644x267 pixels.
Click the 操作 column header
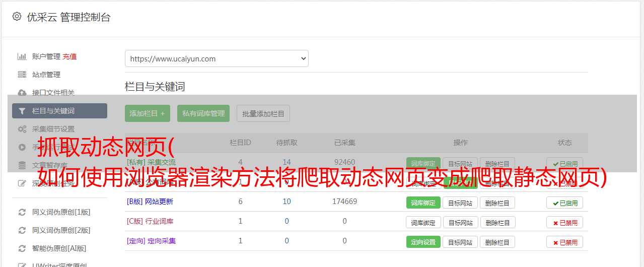460,143
